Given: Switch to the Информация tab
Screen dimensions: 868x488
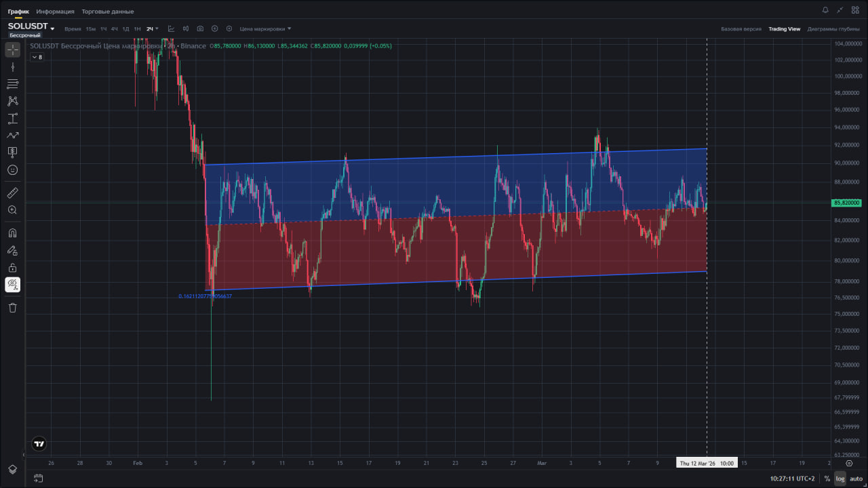Looking at the screenshot, I should (56, 12).
